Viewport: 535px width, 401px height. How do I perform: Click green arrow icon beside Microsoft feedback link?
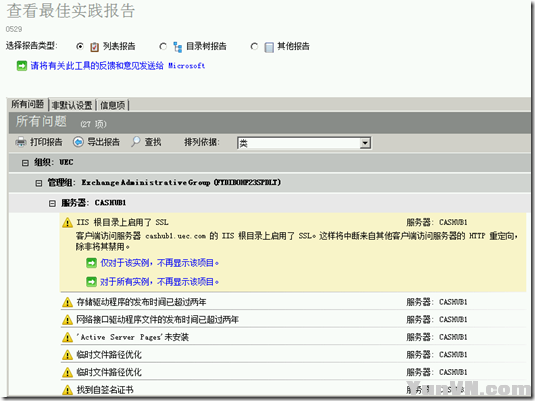pyautogui.click(x=22, y=66)
